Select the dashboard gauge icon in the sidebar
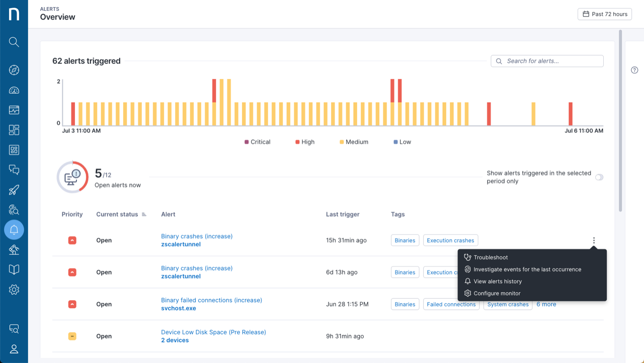644x363 pixels. coord(14,90)
